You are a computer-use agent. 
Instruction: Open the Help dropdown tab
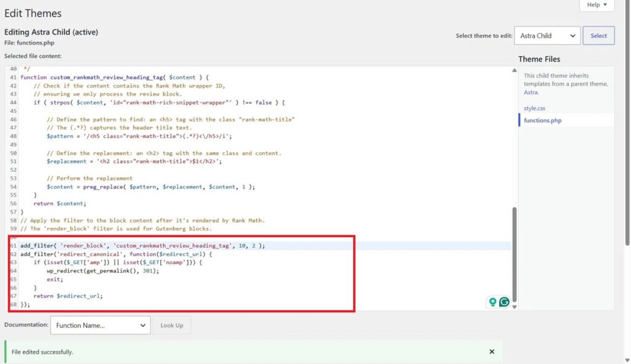click(x=596, y=5)
